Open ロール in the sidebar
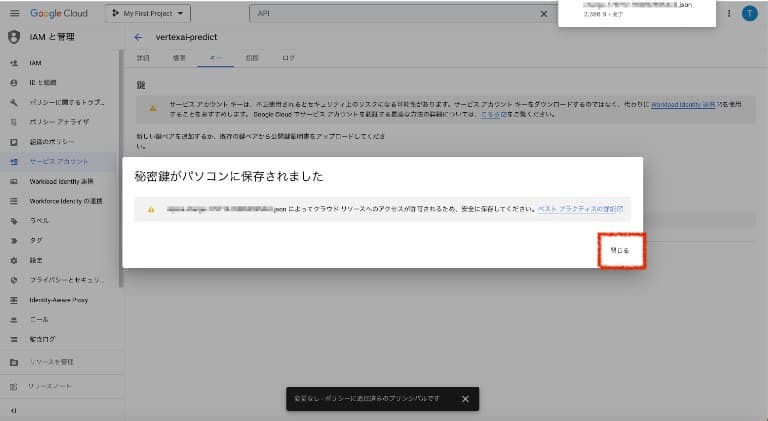Screen dimensions: 768x421 click(x=59, y=319)
